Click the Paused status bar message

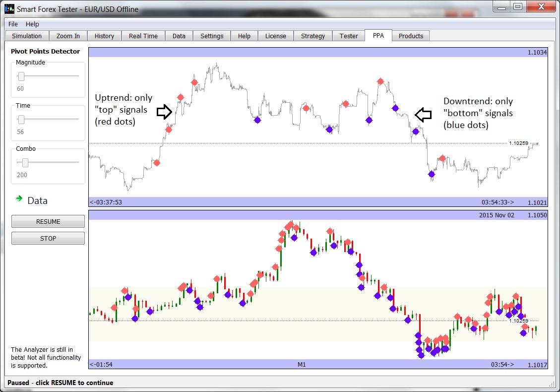pos(61,383)
